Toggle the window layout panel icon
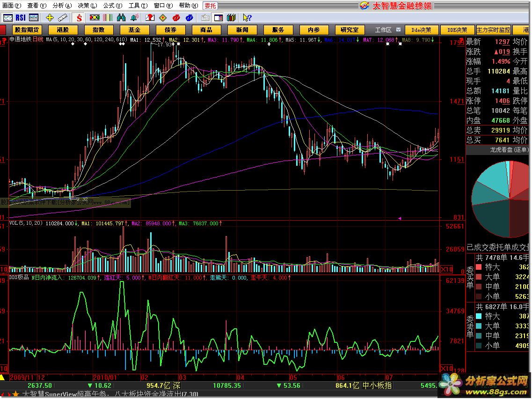 pos(219,18)
